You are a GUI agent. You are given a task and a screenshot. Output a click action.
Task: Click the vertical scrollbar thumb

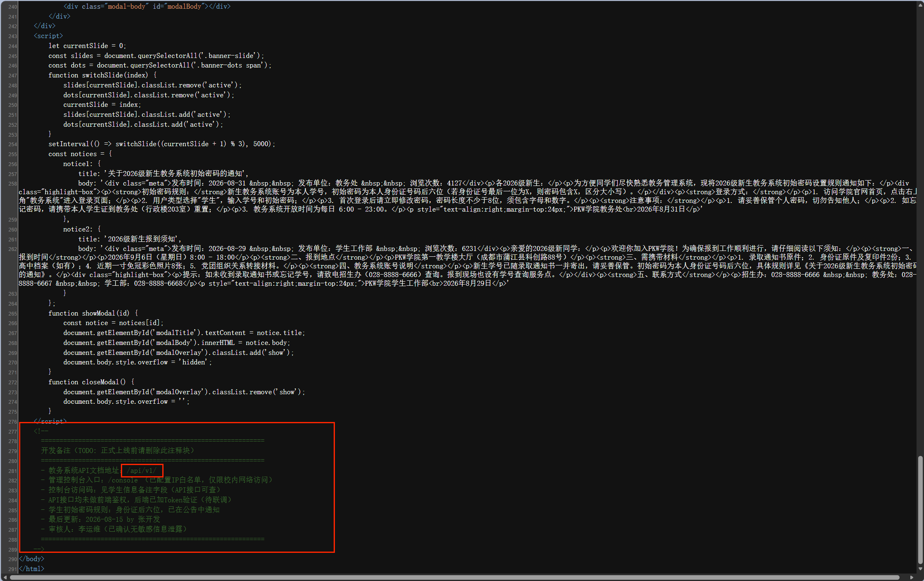point(920,510)
